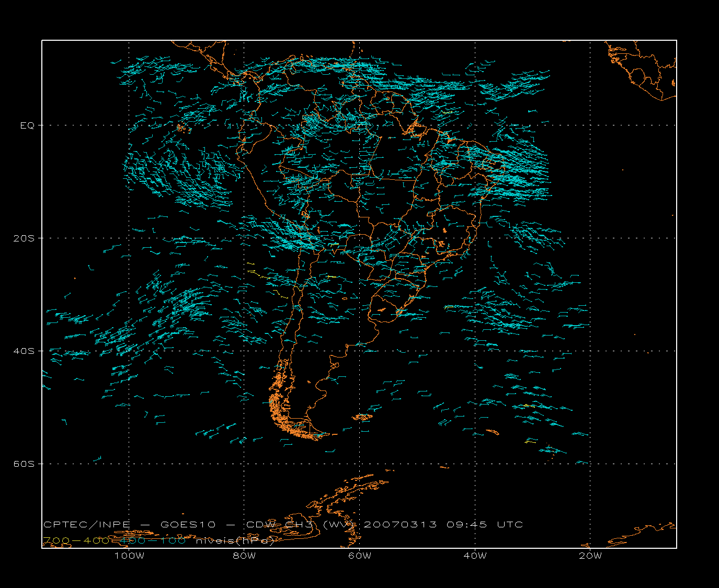Click the 80W longitude label
719x588 pixels.
(x=244, y=556)
